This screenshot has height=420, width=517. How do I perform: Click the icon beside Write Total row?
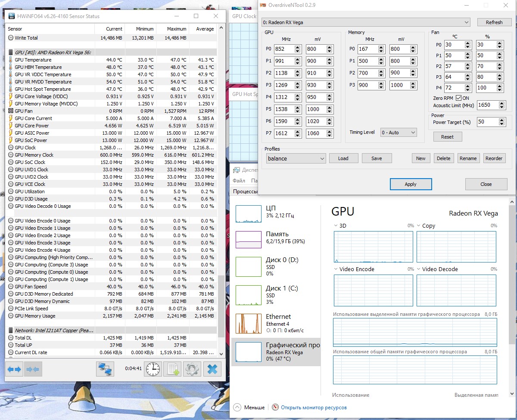pos(11,38)
